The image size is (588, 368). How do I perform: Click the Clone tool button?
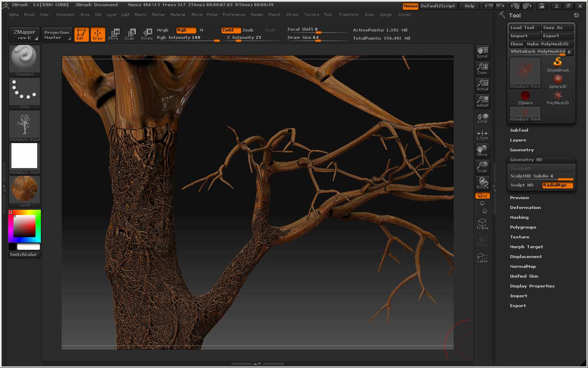pos(517,44)
